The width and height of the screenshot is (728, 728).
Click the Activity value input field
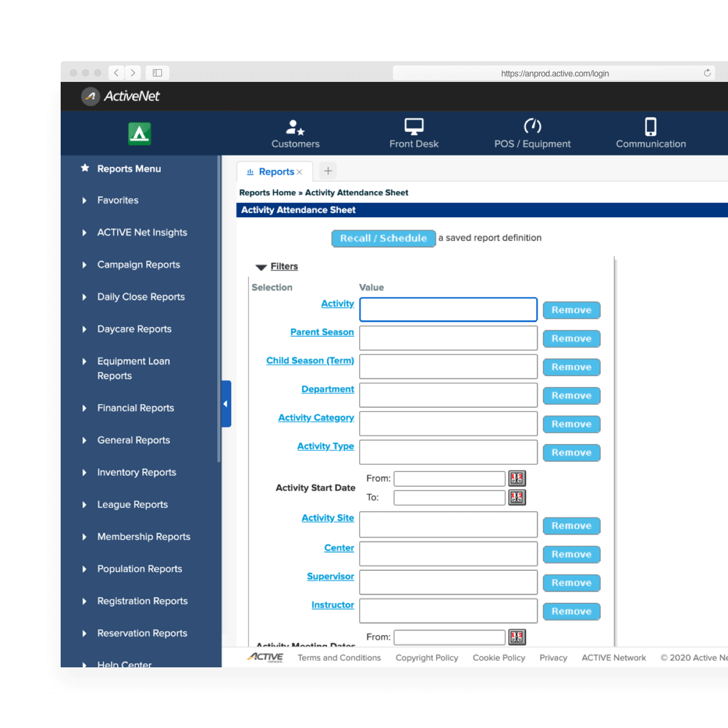click(x=448, y=309)
